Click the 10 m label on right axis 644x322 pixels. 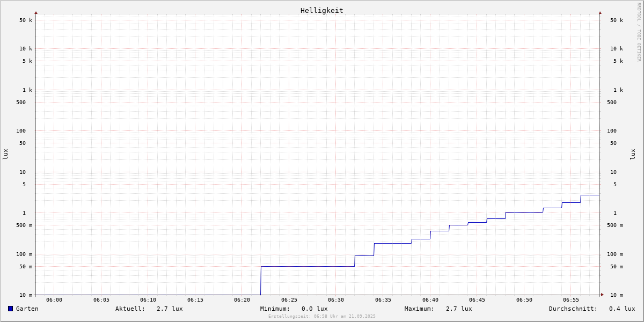(616, 295)
